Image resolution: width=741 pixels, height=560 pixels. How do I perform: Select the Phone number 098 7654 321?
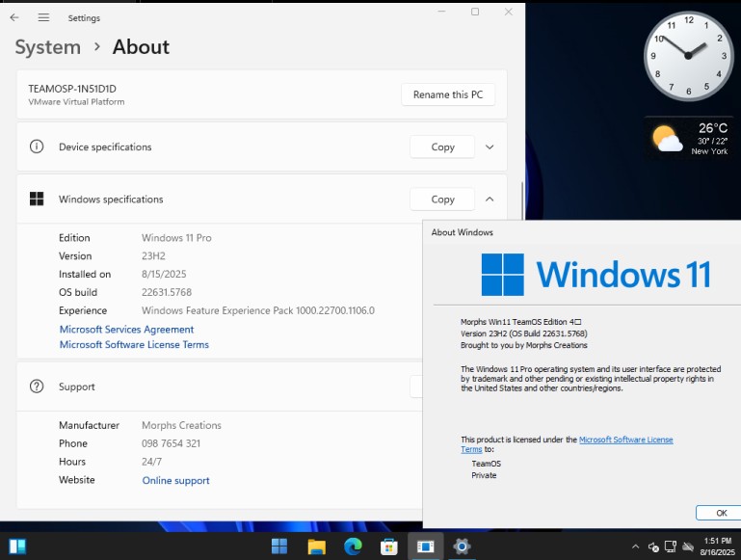(x=171, y=443)
